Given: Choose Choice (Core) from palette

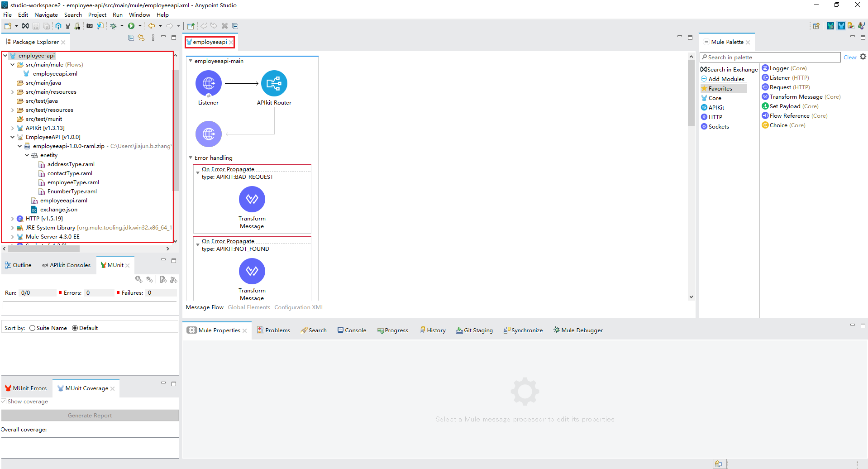Looking at the screenshot, I should (x=784, y=125).
